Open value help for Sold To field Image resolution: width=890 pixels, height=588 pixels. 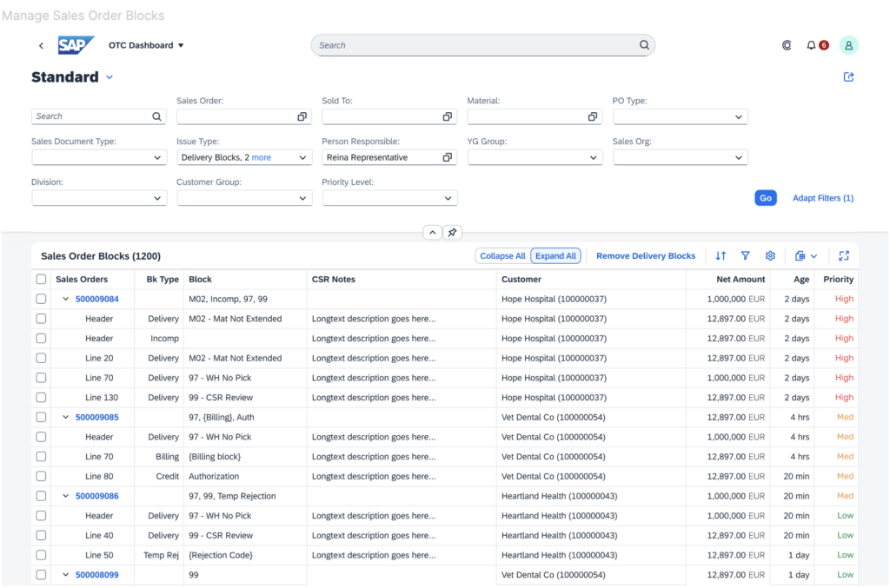448,116
